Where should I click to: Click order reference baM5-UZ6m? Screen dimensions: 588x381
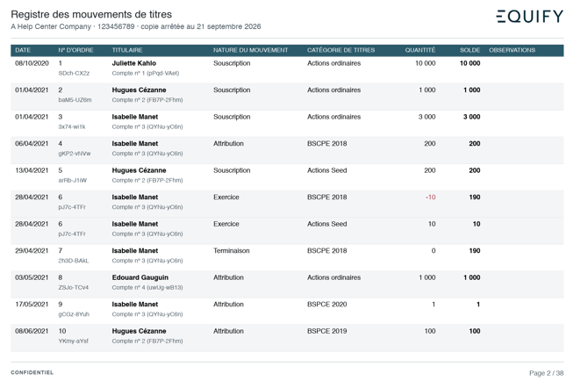coord(75,100)
